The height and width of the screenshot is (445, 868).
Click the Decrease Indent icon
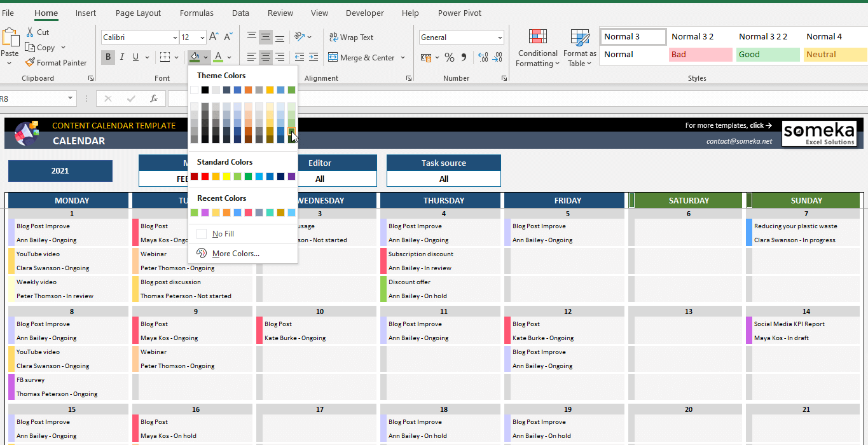pyautogui.click(x=300, y=57)
